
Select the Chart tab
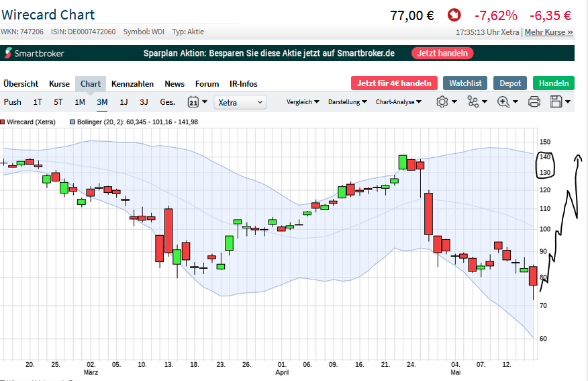(91, 84)
